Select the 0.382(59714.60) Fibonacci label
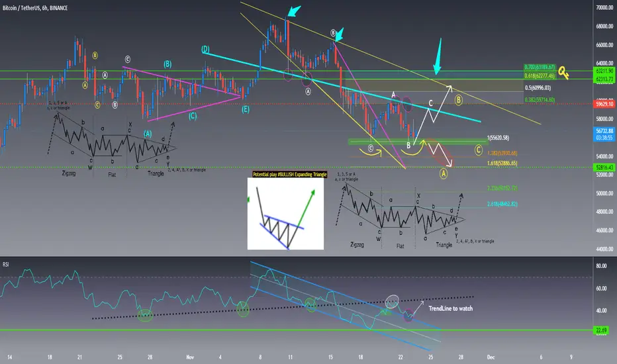Image resolution: width=617 pixels, height=364 pixels. click(540, 100)
